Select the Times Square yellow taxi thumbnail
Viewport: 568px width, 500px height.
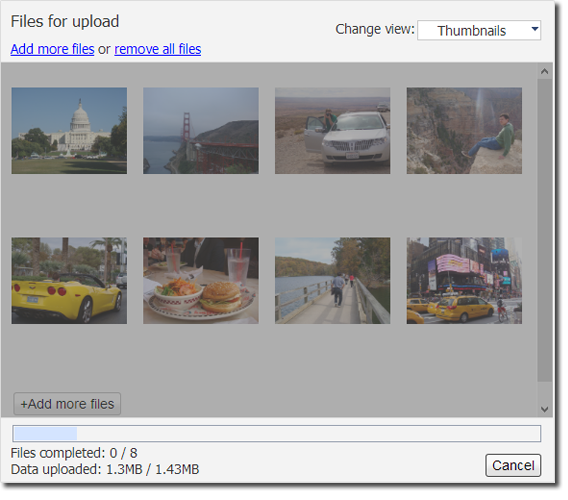tap(464, 280)
